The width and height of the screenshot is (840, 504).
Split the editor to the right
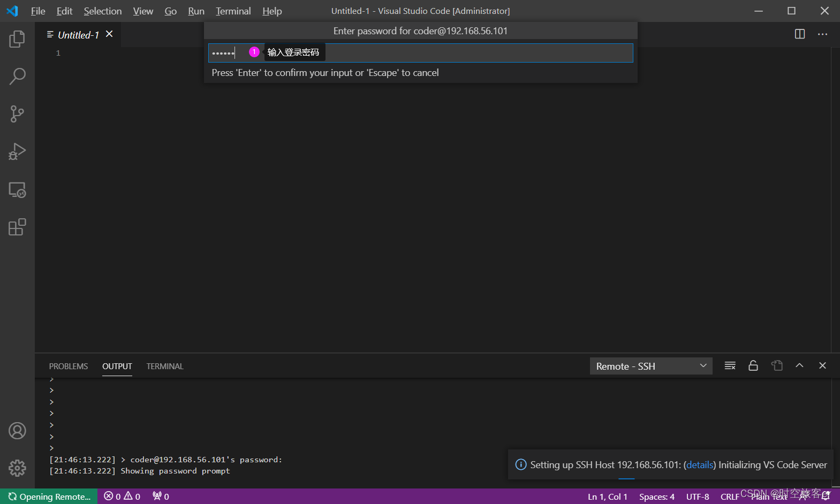[800, 34]
